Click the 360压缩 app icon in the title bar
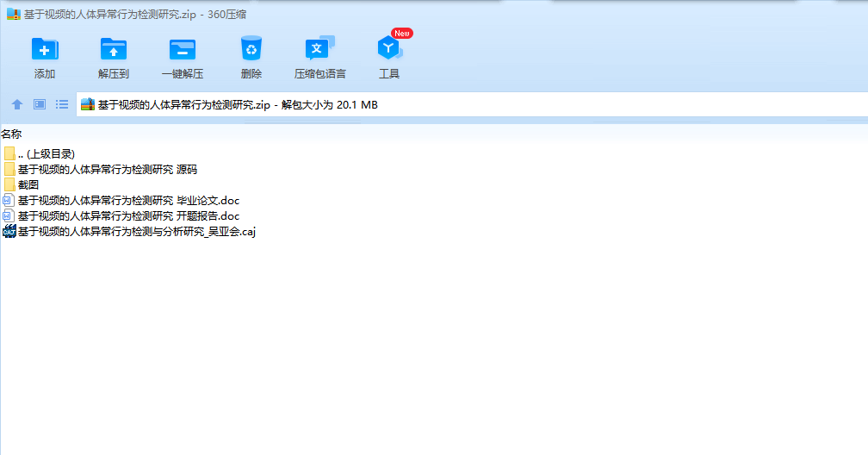 point(13,15)
